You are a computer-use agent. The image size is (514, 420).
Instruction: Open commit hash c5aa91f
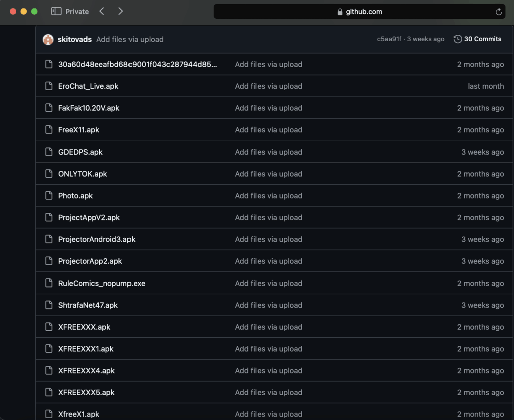coord(389,39)
